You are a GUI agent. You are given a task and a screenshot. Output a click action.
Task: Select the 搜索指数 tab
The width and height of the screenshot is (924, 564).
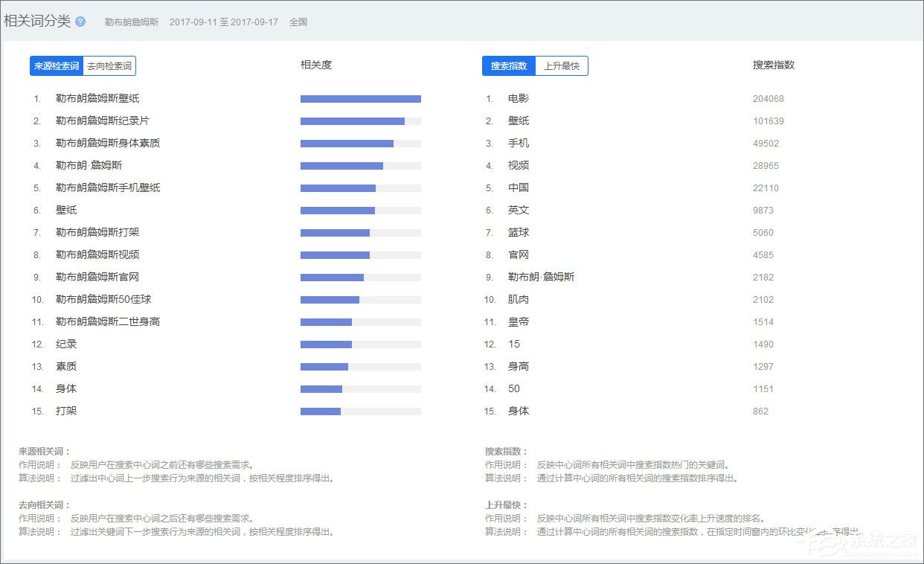coord(508,65)
